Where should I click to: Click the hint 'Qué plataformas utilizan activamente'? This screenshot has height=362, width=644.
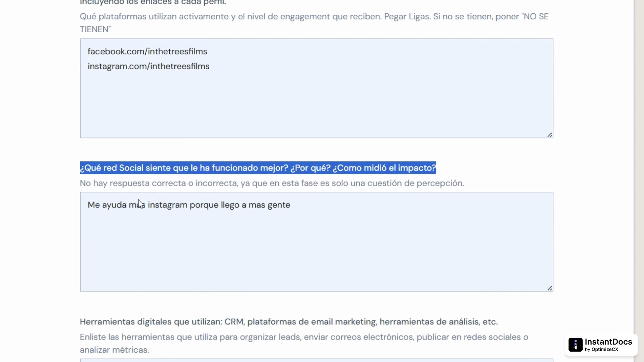click(x=314, y=23)
